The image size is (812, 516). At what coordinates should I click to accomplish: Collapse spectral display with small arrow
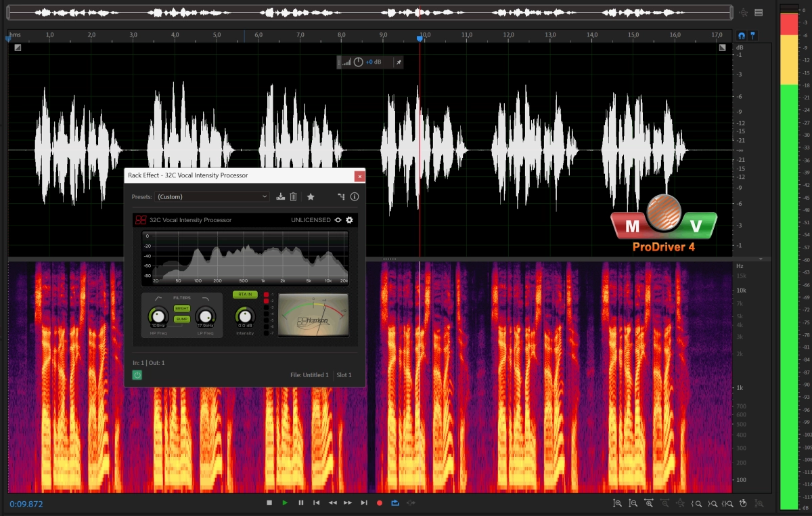click(761, 259)
